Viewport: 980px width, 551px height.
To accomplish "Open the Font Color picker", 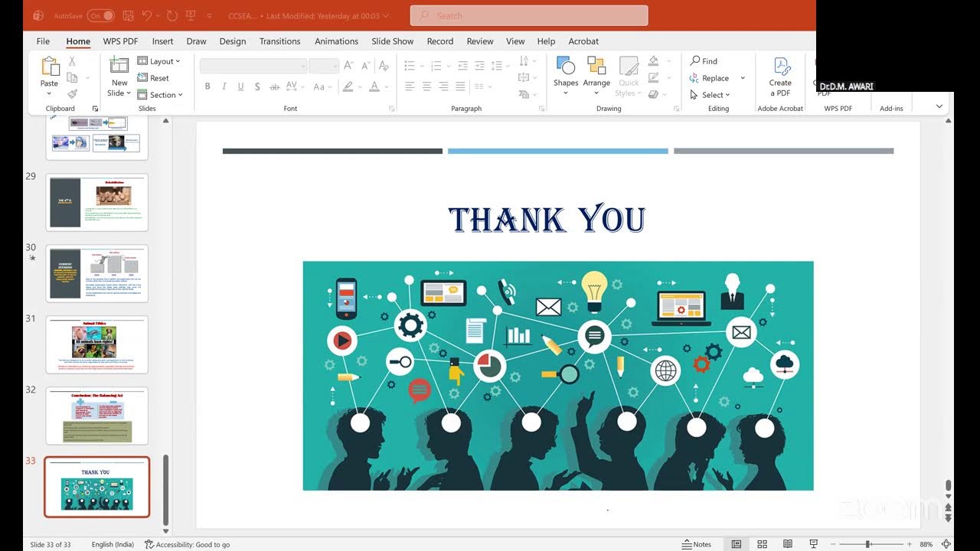I will tap(374, 86).
